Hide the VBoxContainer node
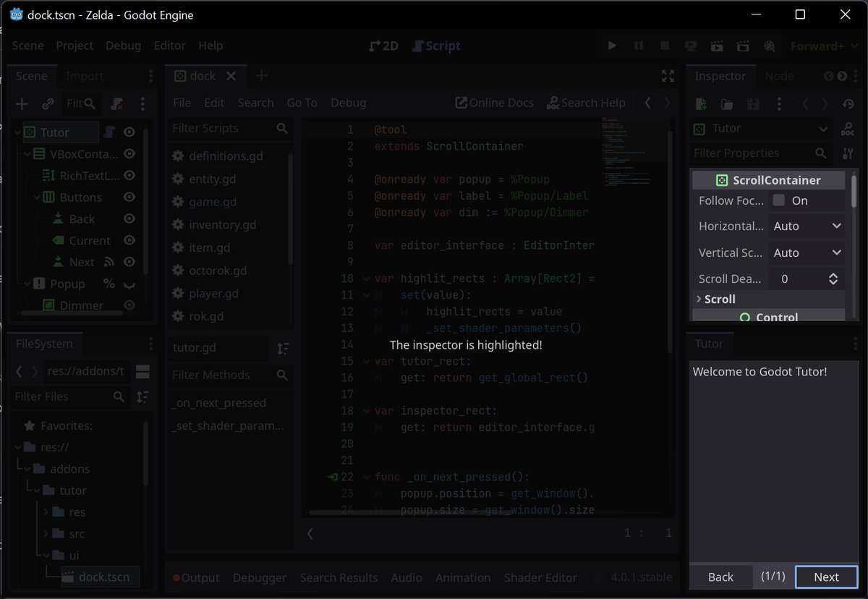Image resolution: width=868 pixels, height=599 pixels. tap(129, 154)
